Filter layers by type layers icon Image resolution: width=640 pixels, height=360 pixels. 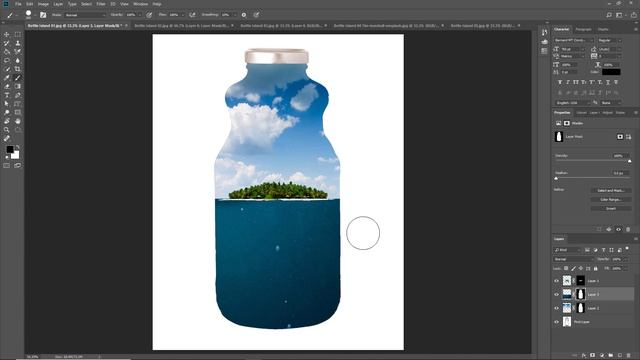tap(603, 250)
